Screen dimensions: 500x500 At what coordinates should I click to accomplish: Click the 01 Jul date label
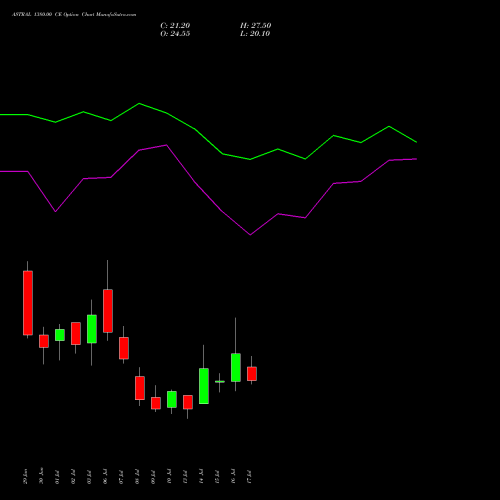pos(57,477)
